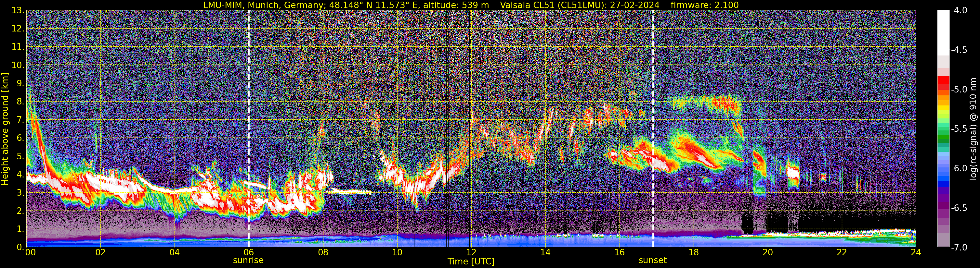Screen dimensions: 980x268
Task: Click the 'Height above ground [km]' axis label
Action: point(5,129)
